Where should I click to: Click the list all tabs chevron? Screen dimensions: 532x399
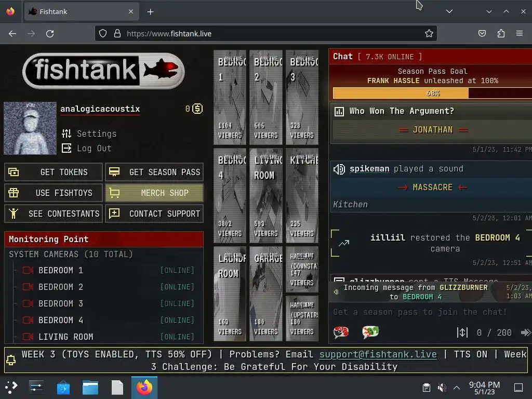click(449, 11)
